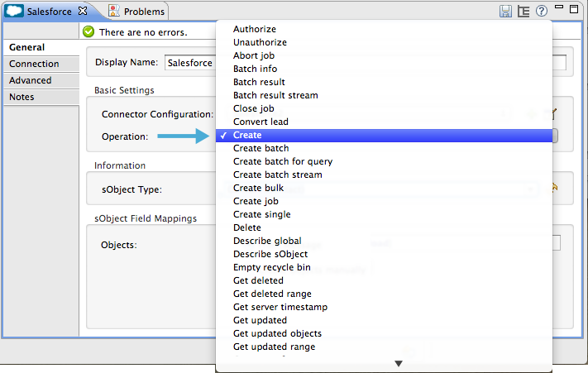This screenshot has width=588, height=373.
Task: Open the Notes side tab
Action: point(41,97)
